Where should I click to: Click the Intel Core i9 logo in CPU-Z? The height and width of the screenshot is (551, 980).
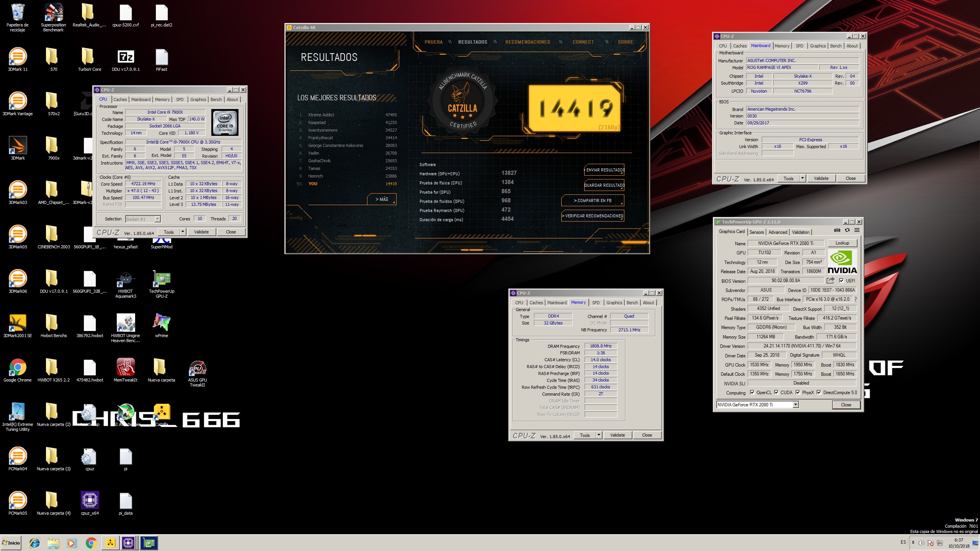click(x=225, y=122)
